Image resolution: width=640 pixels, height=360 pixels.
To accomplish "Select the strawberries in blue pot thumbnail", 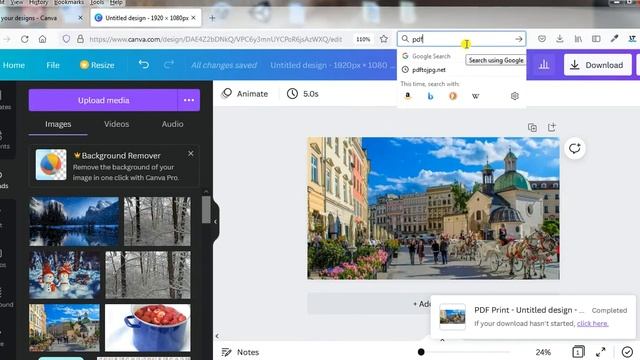I will tap(147, 328).
